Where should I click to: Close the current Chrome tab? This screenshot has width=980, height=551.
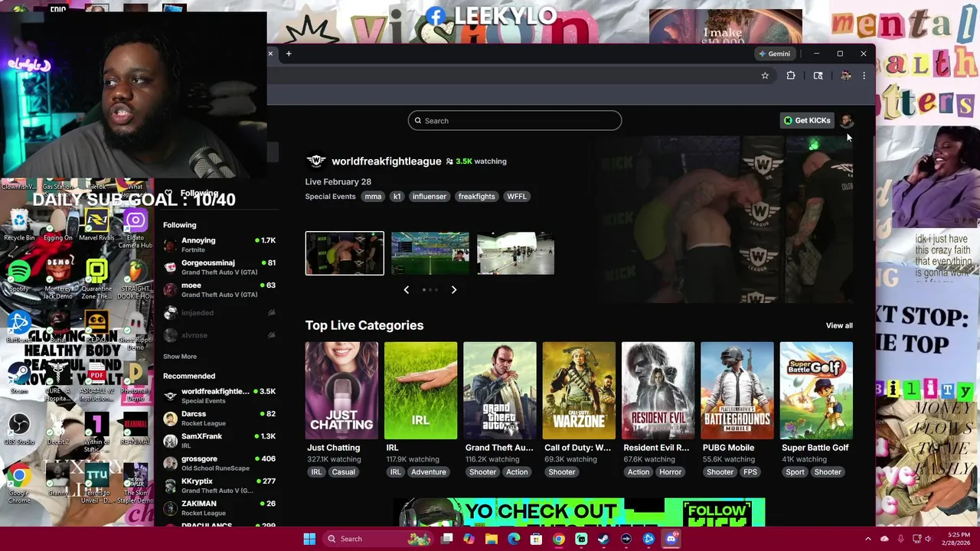(x=270, y=54)
